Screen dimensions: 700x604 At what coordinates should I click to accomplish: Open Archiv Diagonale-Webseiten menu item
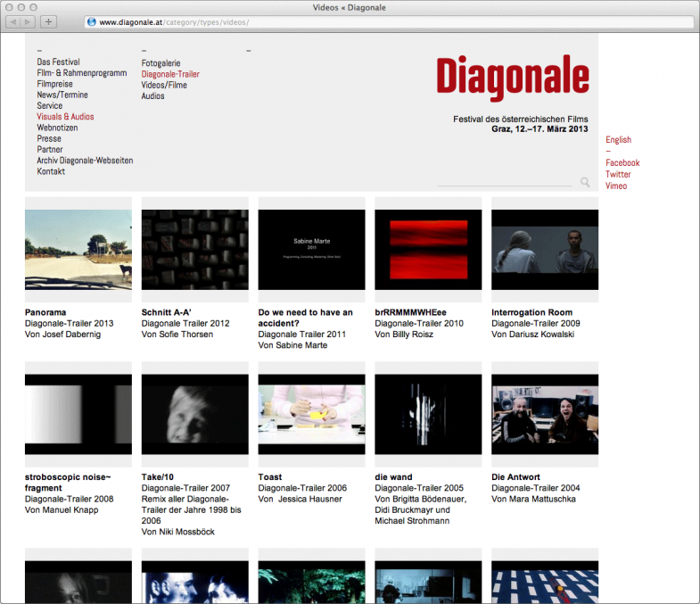85,161
